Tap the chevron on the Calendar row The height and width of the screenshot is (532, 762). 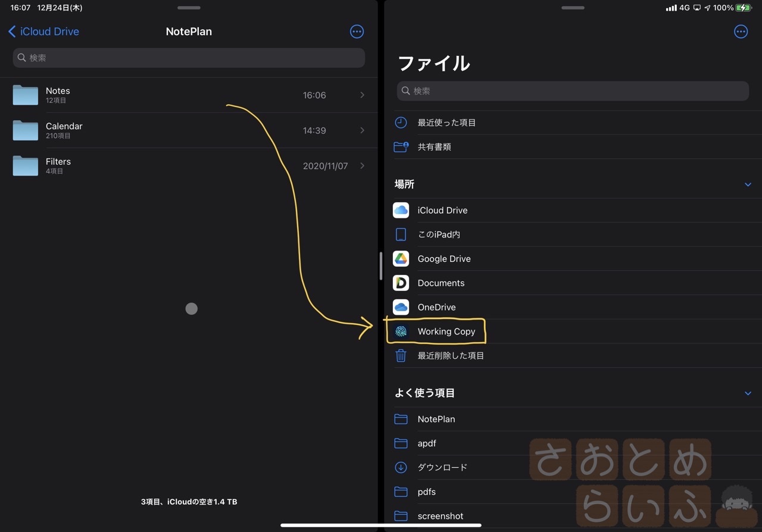362,130
